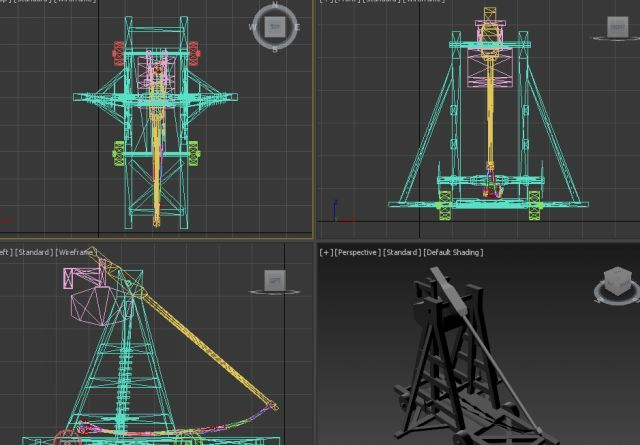
Task: Click the compass ring under the Front viewport ViewCube
Action: 616,38
